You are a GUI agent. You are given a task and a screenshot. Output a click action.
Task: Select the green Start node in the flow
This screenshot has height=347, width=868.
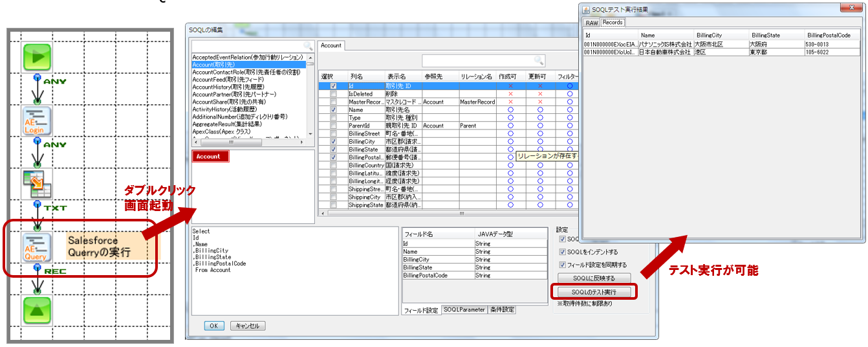37,56
